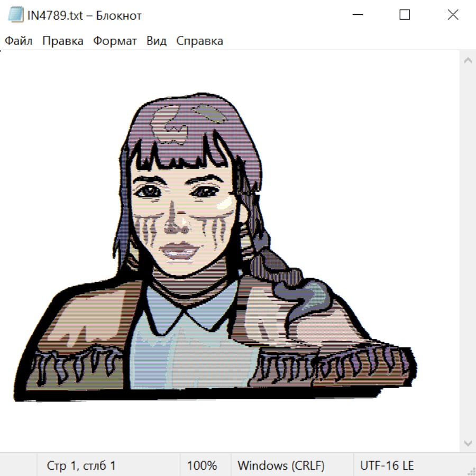Click the 100% zoom level indicator

click(x=202, y=465)
